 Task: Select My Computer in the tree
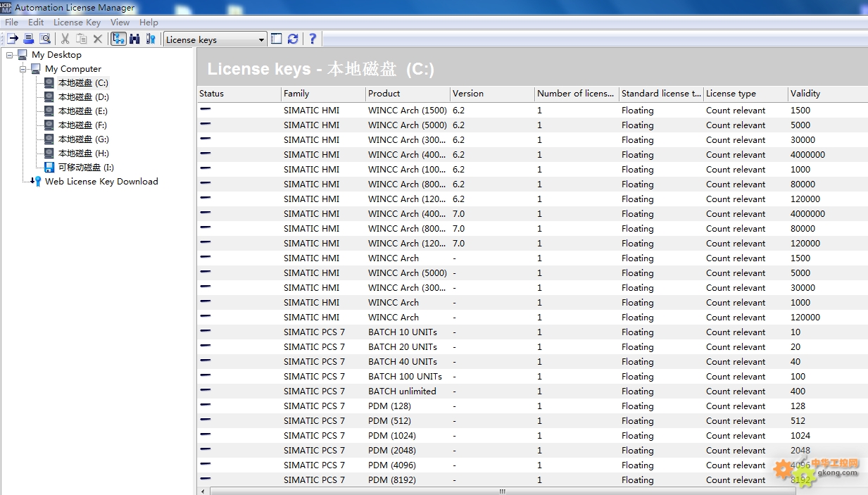pyautogui.click(x=73, y=69)
